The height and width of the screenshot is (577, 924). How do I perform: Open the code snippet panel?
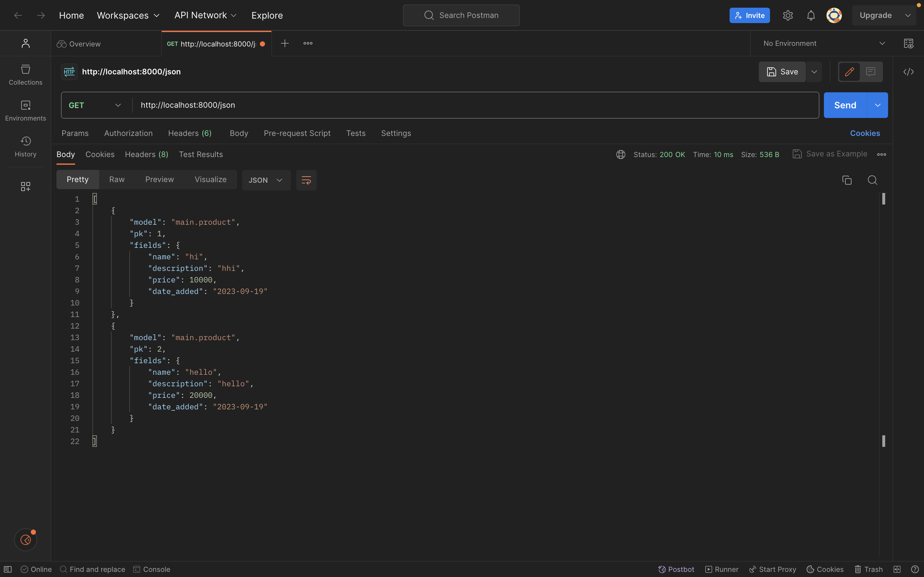[x=909, y=72]
